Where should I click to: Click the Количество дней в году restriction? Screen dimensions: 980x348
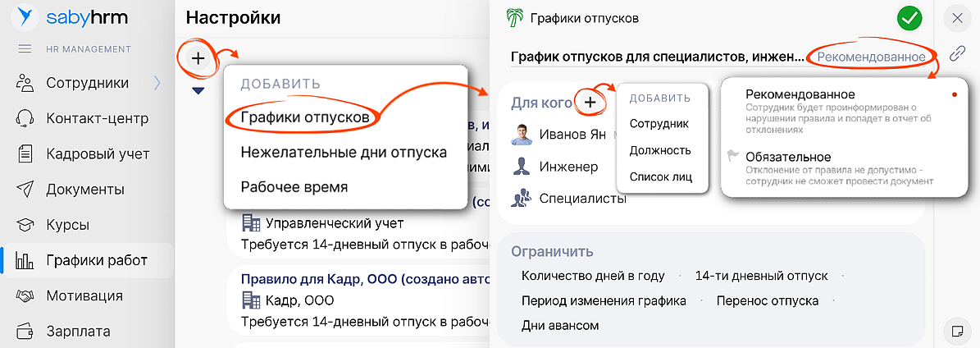592,276
